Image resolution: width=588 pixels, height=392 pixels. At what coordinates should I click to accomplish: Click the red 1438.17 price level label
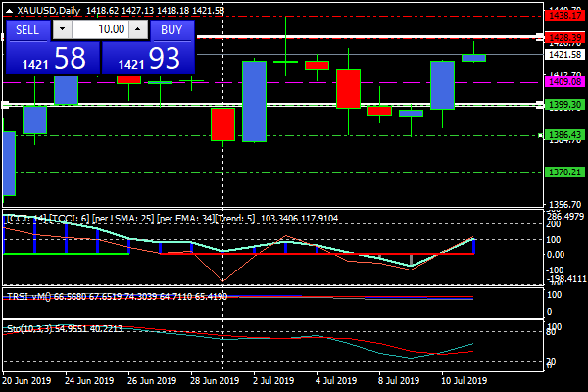[x=565, y=16]
